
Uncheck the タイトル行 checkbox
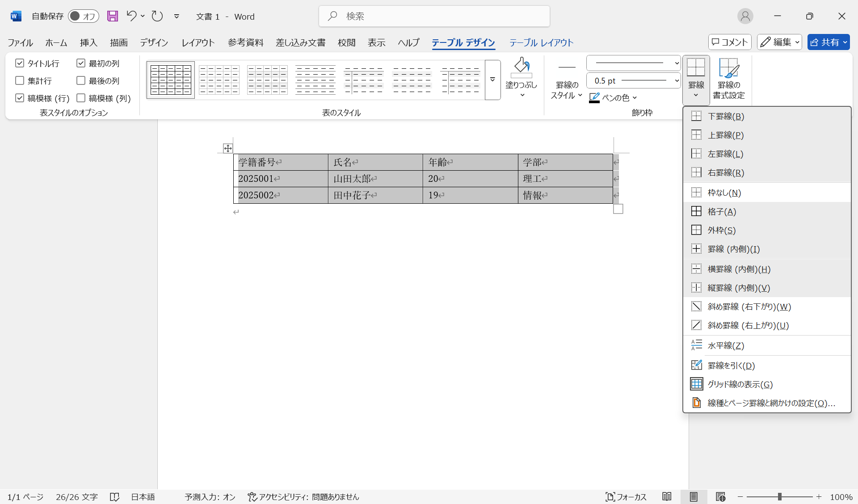coord(19,63)
